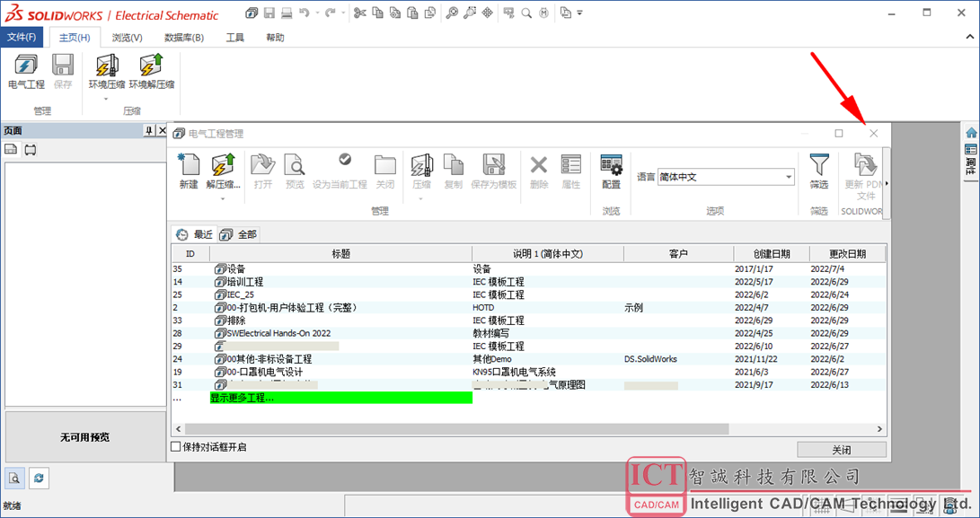980x518 pixels.
Task: Open the 语言 简体中文 combo box
Action: pyautogui.click(x=726, y=177)
